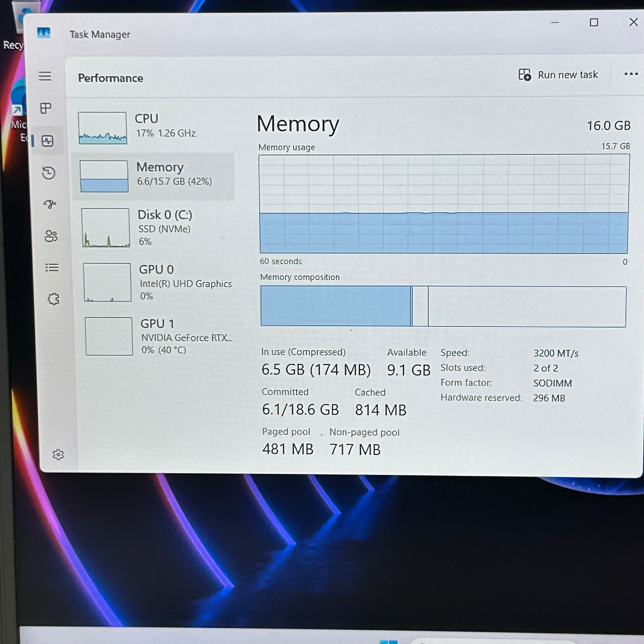Click the 15.7 GB graph maximum label
The height and width of the screenshot is (644, 644).
(x=615, y=146)
